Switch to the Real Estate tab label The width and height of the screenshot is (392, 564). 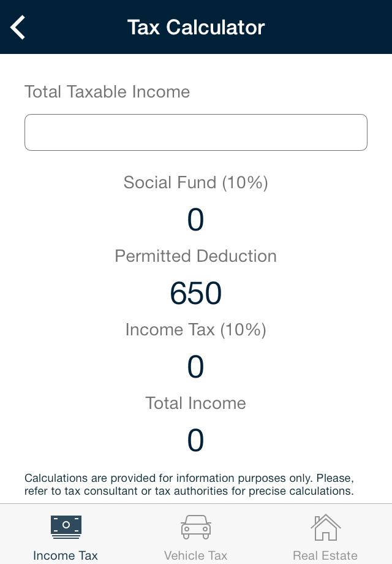325,555
